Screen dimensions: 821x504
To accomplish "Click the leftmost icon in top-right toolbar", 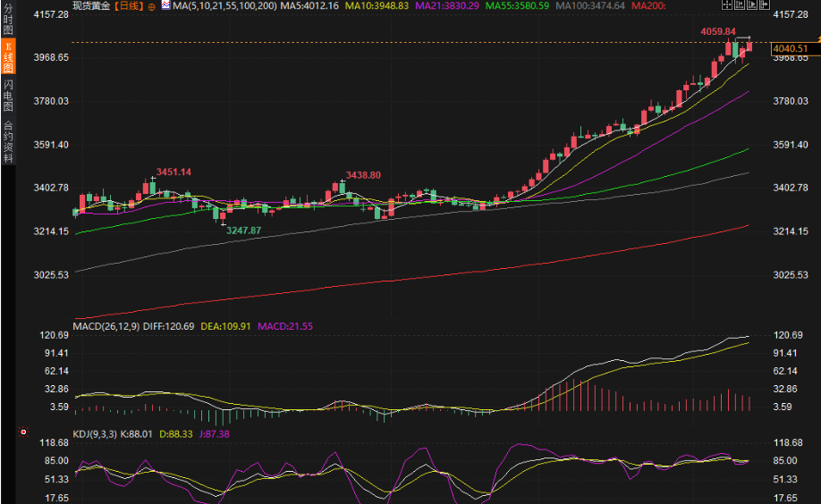I will point(726,5).
